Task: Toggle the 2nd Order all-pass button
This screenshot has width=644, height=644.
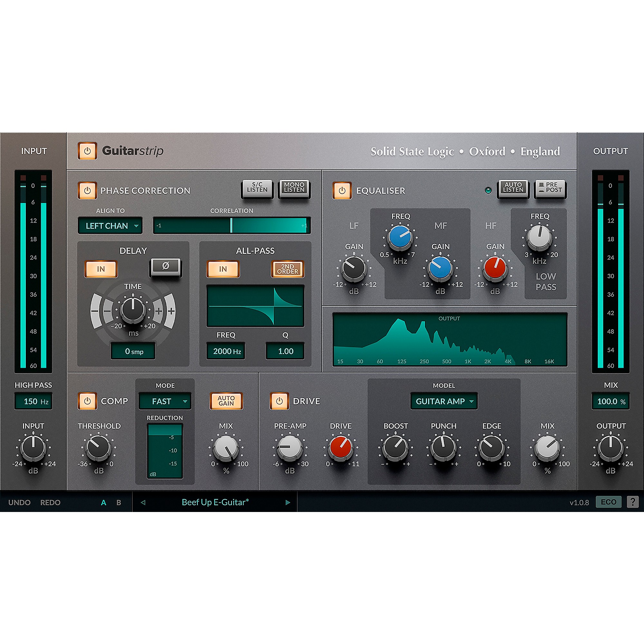Action: [x=288, y=269]
